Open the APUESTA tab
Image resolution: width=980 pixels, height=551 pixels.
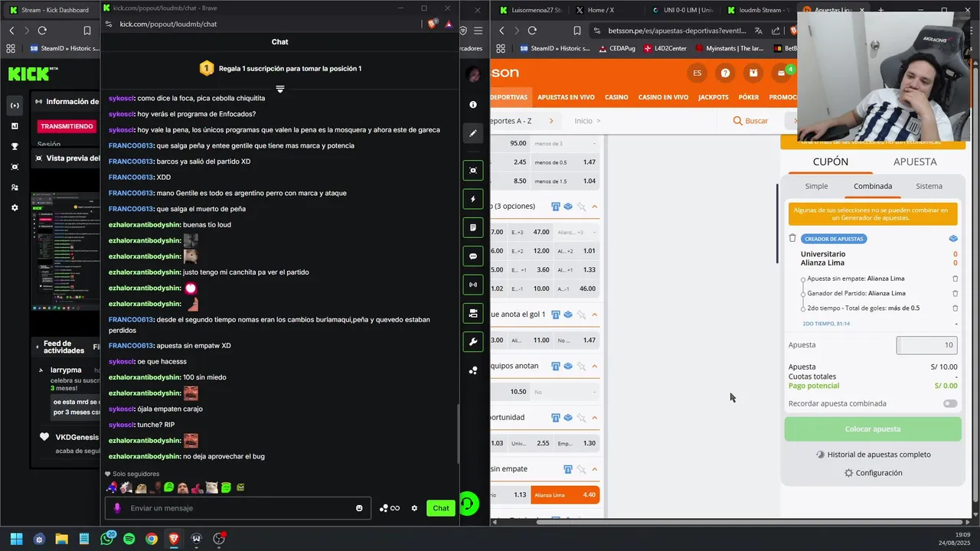click(915, 161)
